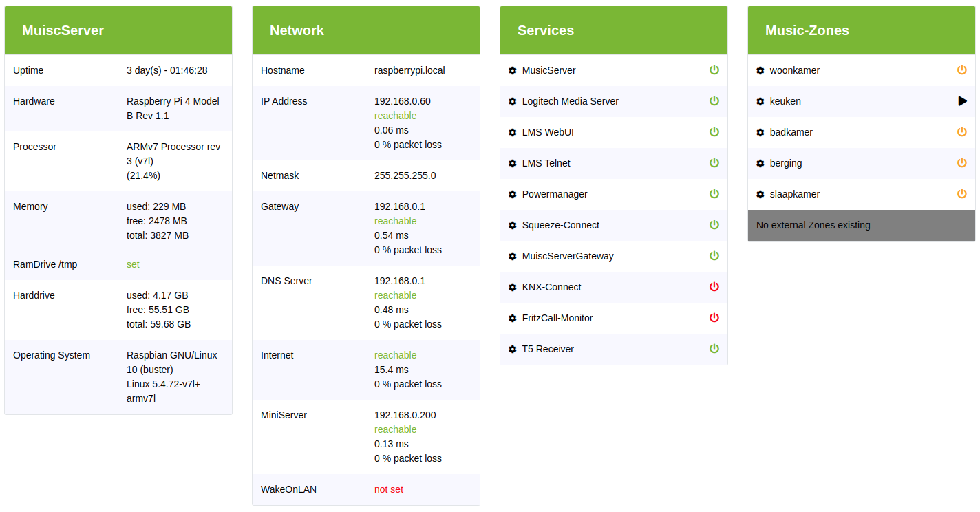This screenshot has width=980, height=512.
Task: Open settings gear for MusicServer service
Action: (513, 70)
